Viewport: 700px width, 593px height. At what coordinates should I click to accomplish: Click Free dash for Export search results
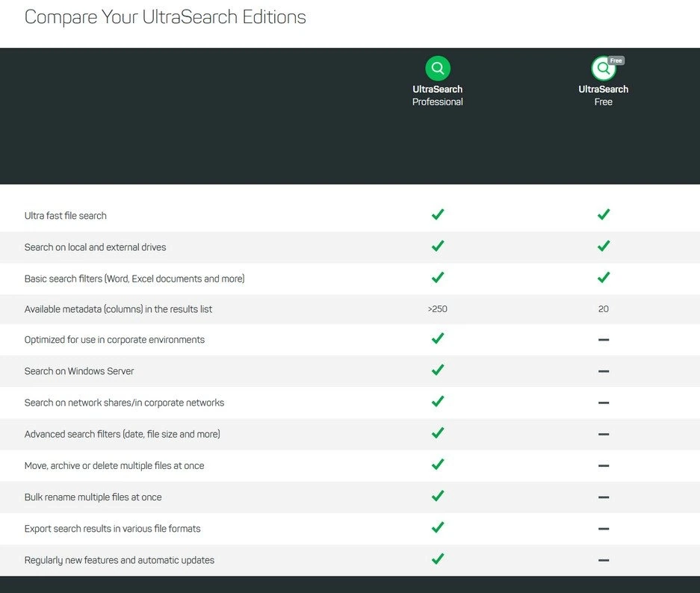tap(604, 529)
